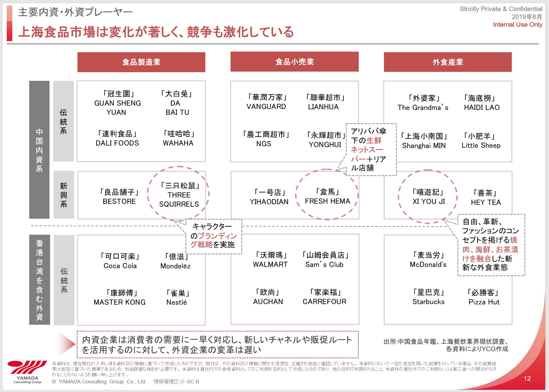Viewport: 549px width, 392px height.
Task: Select the Internal Use Only label
Action: [x=518, y=25]
